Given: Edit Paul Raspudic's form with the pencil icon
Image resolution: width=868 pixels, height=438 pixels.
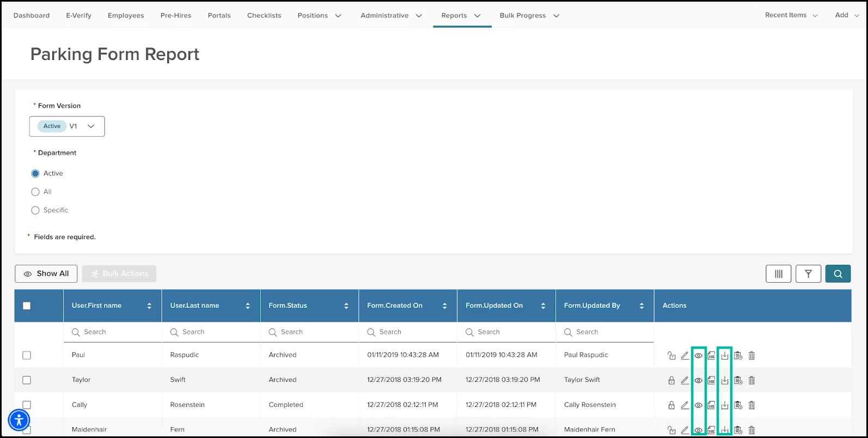Looking at the screenshot, I should pos(685,356).
